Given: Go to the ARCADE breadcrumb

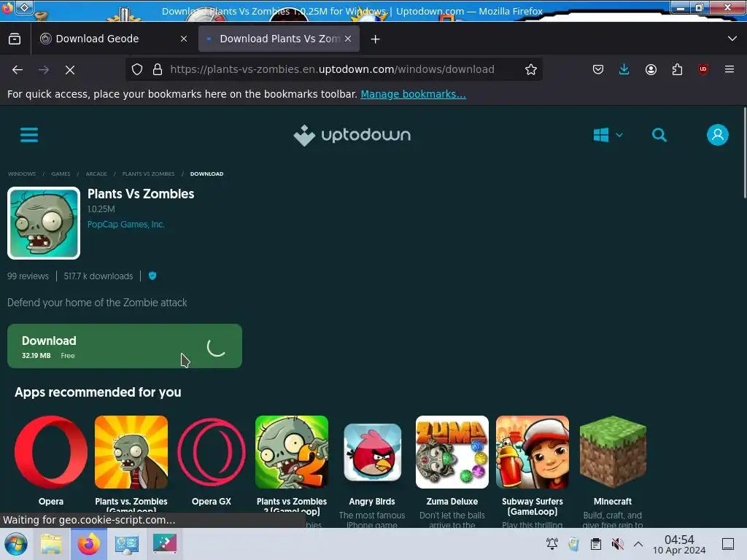Looking at the screenshot, I should pos(96,174).
